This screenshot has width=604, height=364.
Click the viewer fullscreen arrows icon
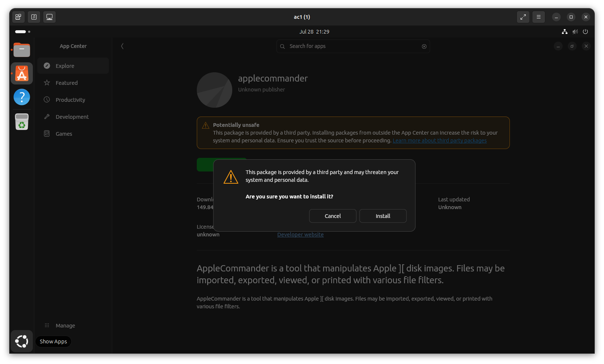[x=523, y=17]
